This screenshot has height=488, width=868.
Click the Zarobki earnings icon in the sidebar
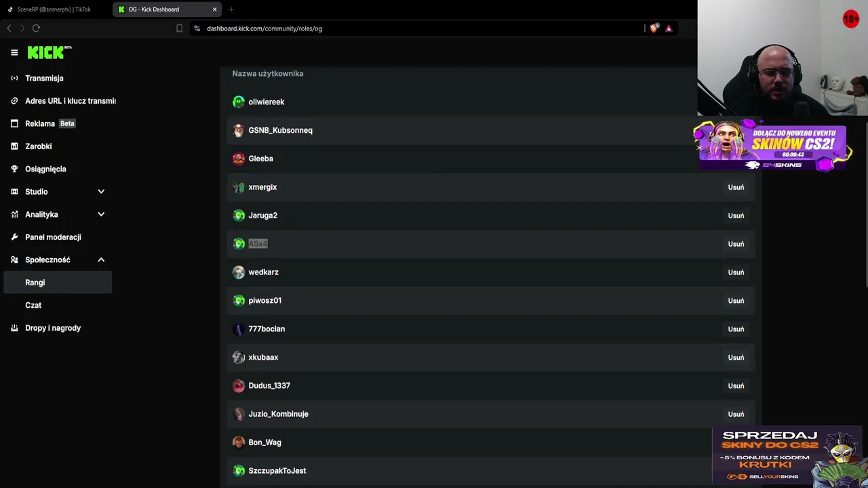(14, 146)
